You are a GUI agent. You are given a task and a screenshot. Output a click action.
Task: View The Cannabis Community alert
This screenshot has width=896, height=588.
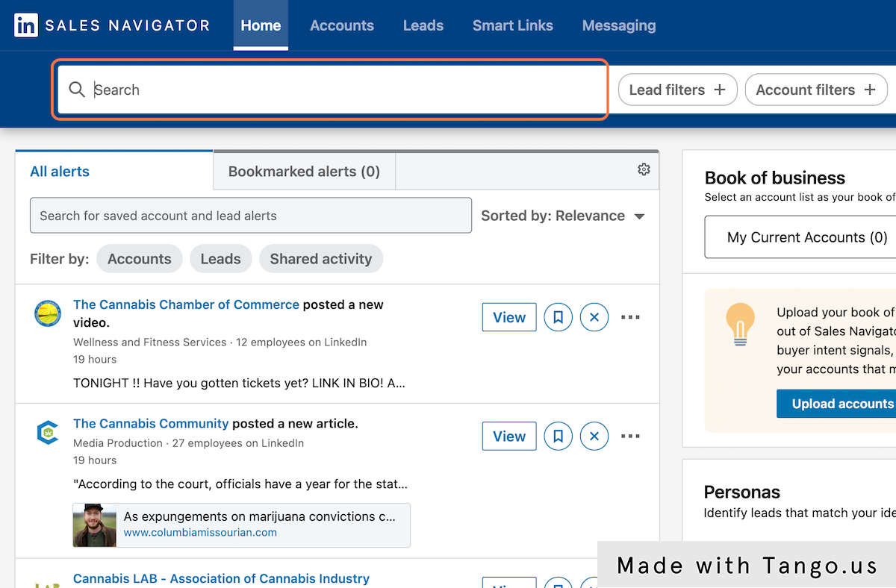tap(509, 437)
